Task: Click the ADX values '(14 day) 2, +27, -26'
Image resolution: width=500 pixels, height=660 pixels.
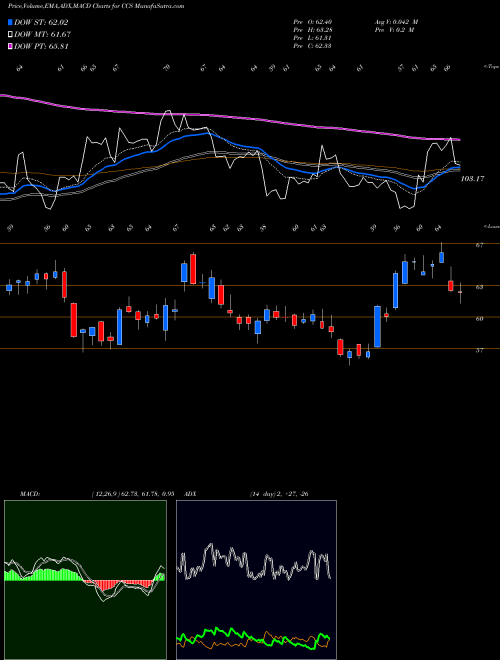Action: [x=279, y=494]
